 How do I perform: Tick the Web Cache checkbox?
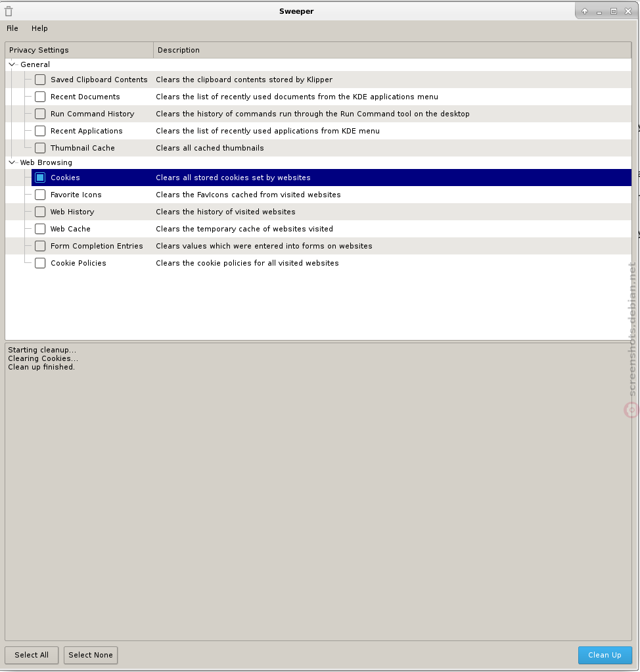[x=40, y=229]
